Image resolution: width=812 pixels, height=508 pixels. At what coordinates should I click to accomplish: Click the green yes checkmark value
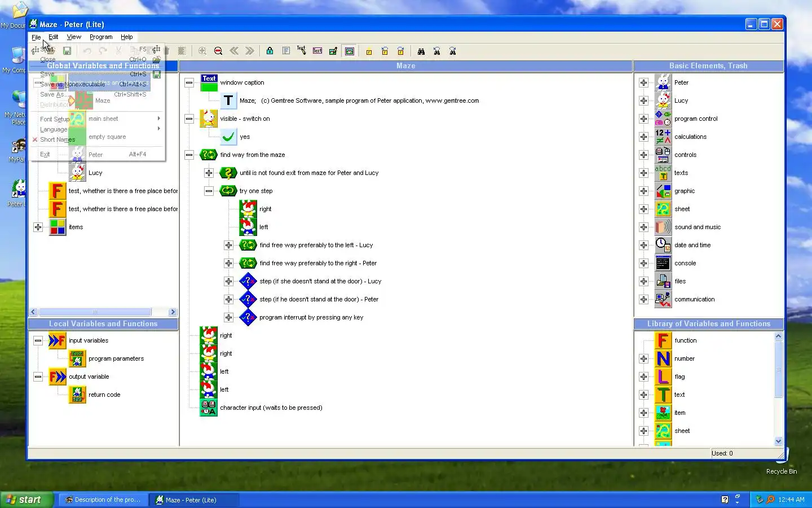click(228, 137)
